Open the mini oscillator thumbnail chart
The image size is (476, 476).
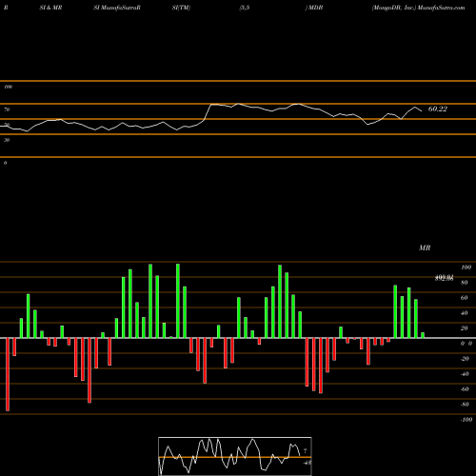(x=235, y=456)
